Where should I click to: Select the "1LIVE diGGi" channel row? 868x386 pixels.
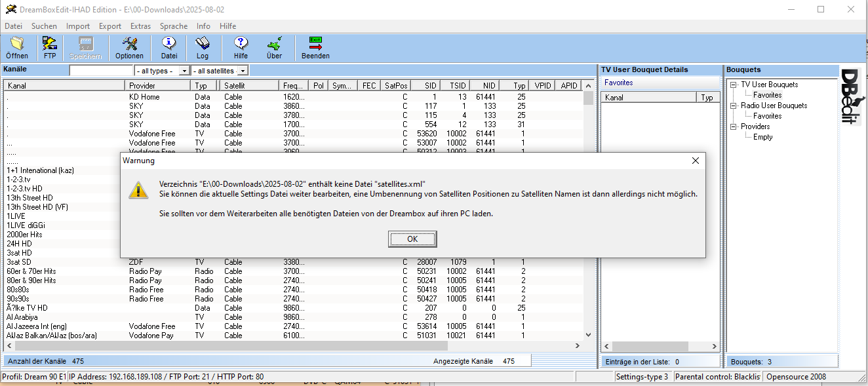(x=294, y=225)
